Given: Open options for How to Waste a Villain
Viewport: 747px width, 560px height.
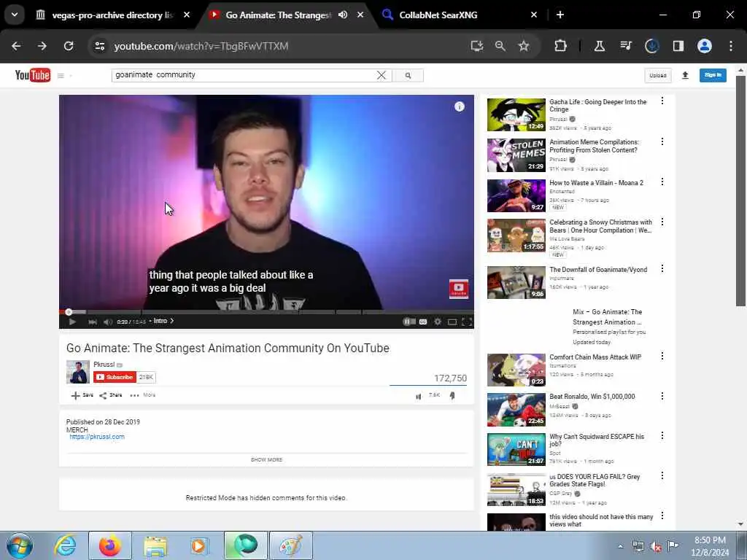Looking at the screenshot, I should point(662,182).
